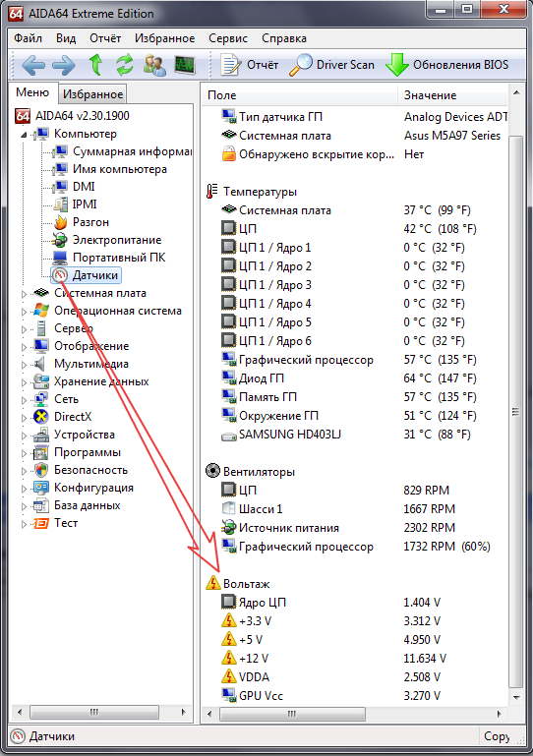The height and width of the screenshot is (756, 533).
Task: Click the Тест icon in tree
Action: [x=41, y=523]
